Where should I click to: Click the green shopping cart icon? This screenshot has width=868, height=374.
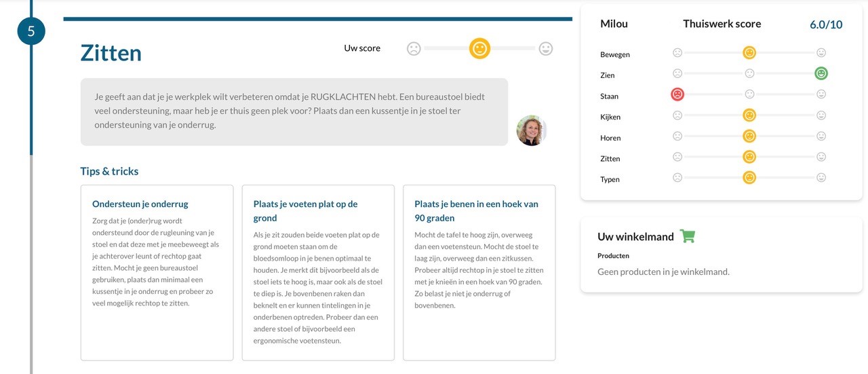(x=688, y=236)
